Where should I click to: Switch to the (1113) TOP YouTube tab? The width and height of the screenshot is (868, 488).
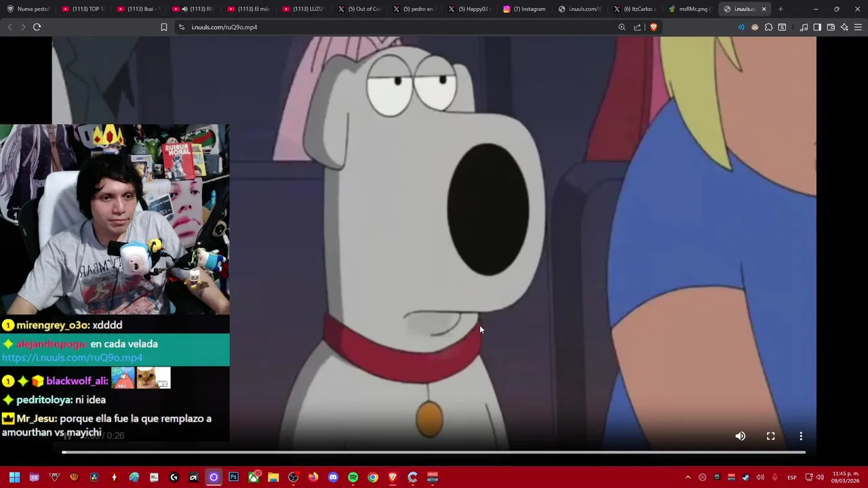pos(83,9)
